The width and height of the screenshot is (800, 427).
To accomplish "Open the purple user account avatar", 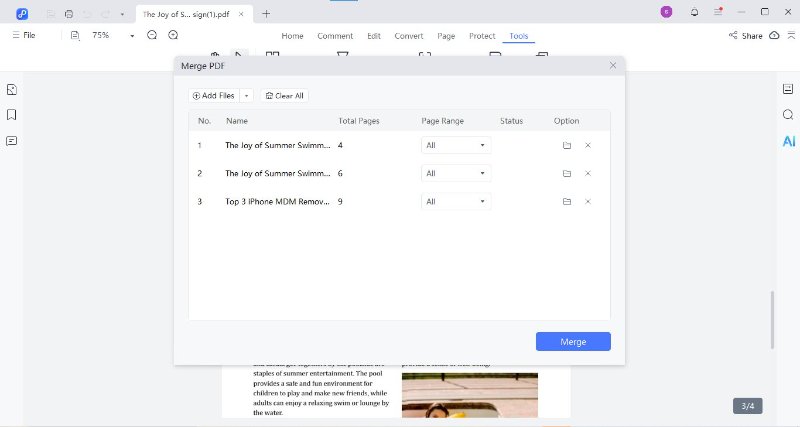I will click(666, 12).
